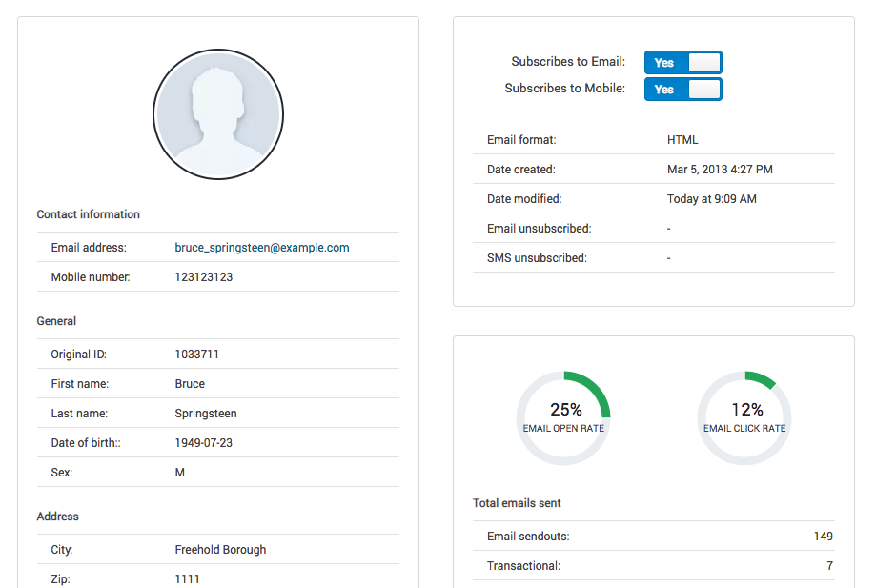876x588 pixels.
Task: Click the 25% email open rate gauge
Action: [x=563, y=417]
